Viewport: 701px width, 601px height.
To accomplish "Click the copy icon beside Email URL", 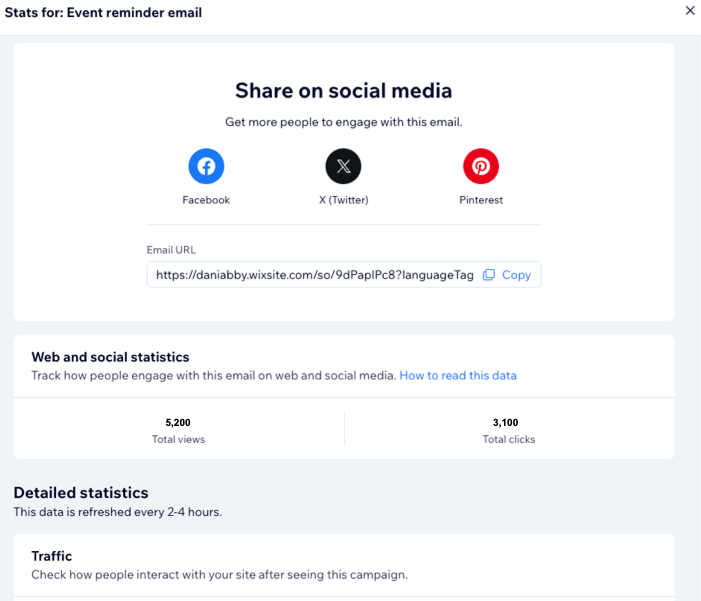I will pyautogui.click(x=489, y=275).
